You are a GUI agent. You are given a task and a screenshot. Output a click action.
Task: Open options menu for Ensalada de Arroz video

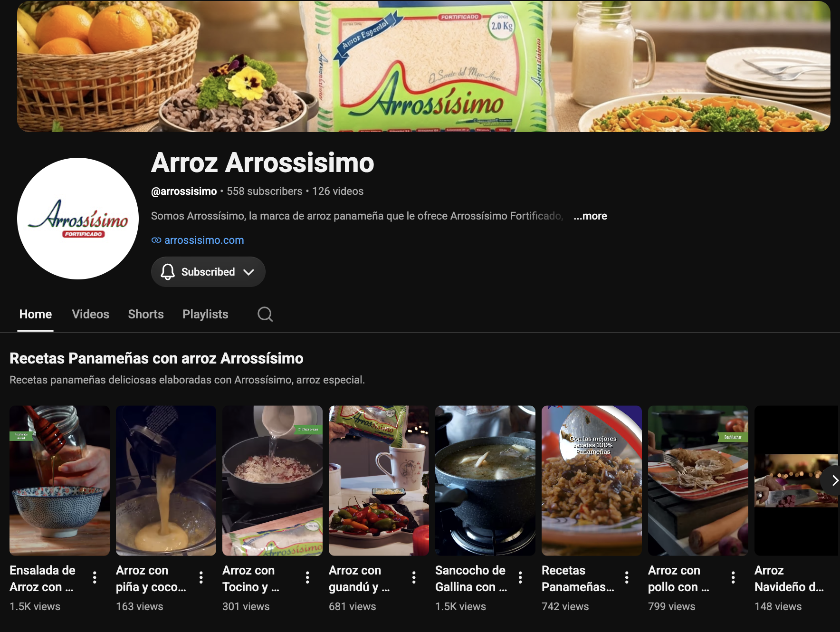pyautogui.click(x=95, y=577)
